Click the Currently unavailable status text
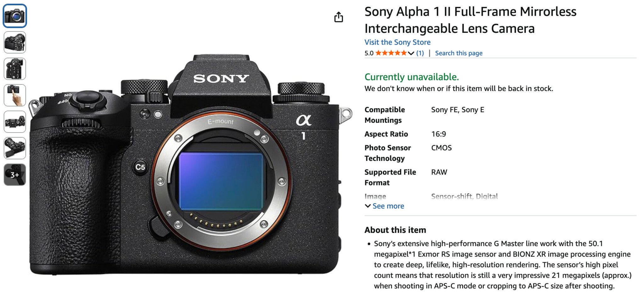 [412, 77]
